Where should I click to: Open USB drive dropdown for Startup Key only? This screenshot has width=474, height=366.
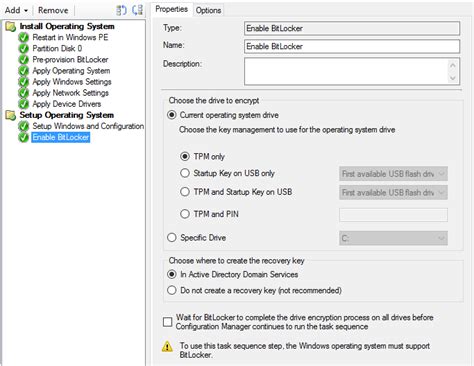point(393,174)
